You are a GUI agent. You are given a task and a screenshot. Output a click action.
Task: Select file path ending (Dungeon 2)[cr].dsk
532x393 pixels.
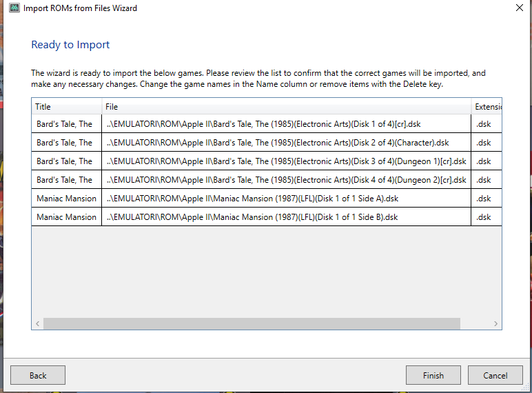pyautogui.click(x=287, y=180)
